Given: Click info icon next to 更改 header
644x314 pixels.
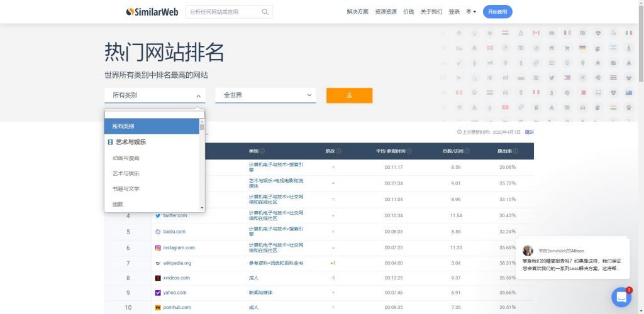Looking at the screenshot, I should [x=338, y=151].
